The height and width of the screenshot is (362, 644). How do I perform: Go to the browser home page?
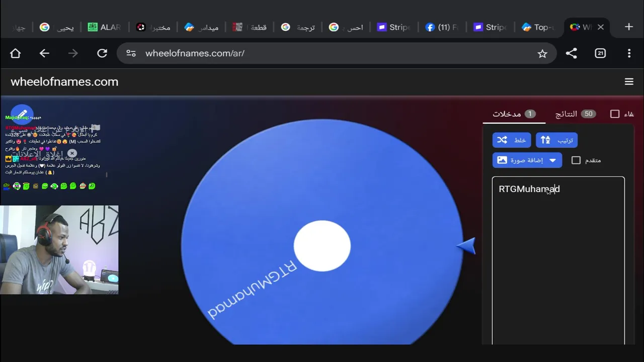(15, 53)
